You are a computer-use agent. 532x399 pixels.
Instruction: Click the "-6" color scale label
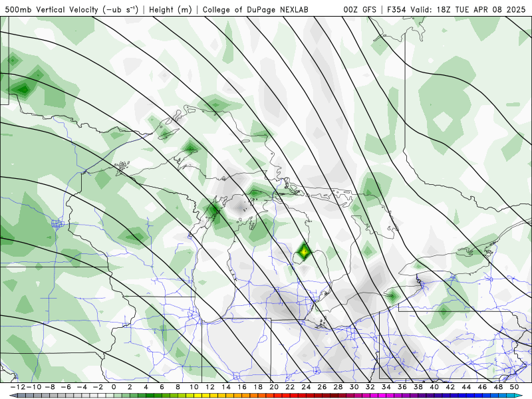coord(66,387)
